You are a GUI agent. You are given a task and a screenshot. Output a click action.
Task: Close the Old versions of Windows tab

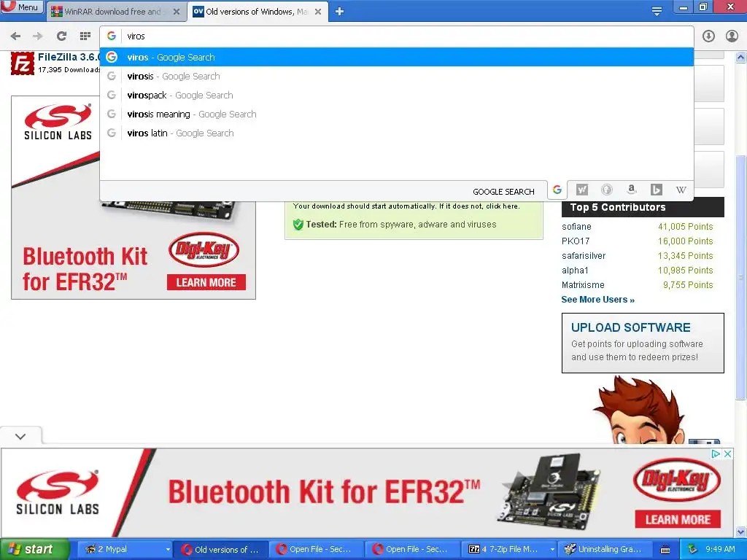(x=318, y=12)
